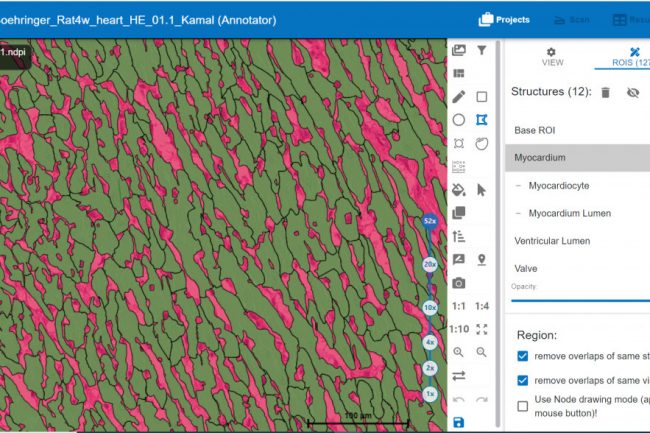Jump to 2x zoom marker

pyautogui.click(x=430, y=368)
